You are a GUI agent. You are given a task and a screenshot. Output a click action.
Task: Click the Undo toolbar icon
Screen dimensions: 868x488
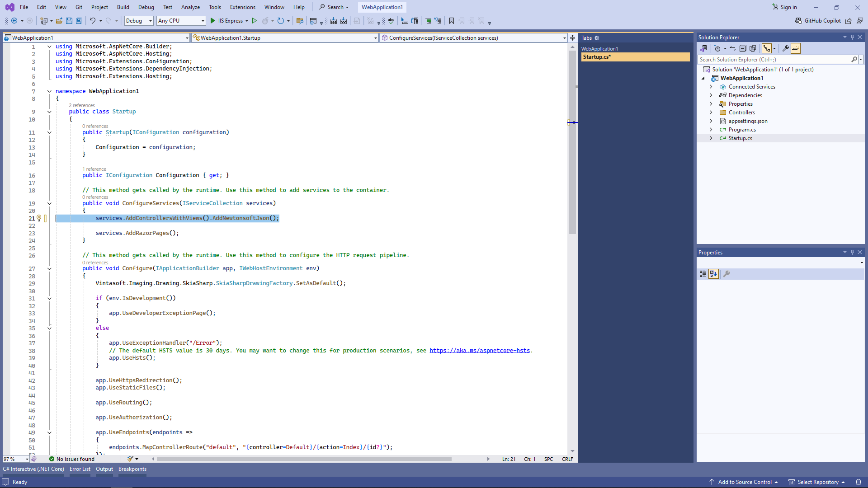[92, 21]
